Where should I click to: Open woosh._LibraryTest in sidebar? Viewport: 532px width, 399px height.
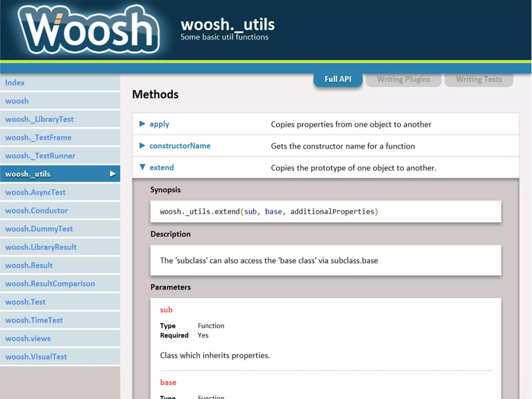coord(60,119)
